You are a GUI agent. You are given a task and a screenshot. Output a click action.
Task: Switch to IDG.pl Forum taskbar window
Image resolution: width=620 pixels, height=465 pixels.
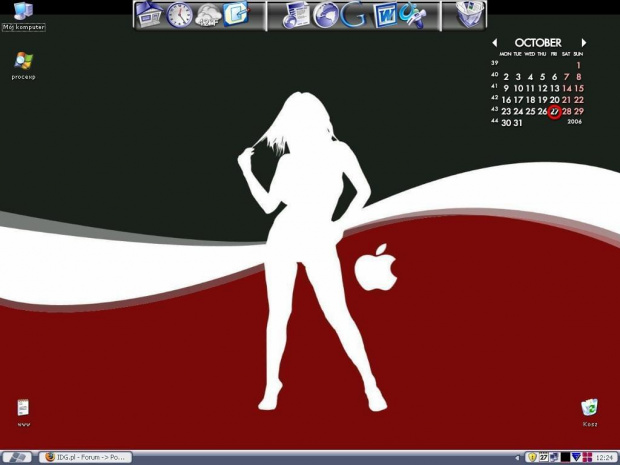point(85,457)
